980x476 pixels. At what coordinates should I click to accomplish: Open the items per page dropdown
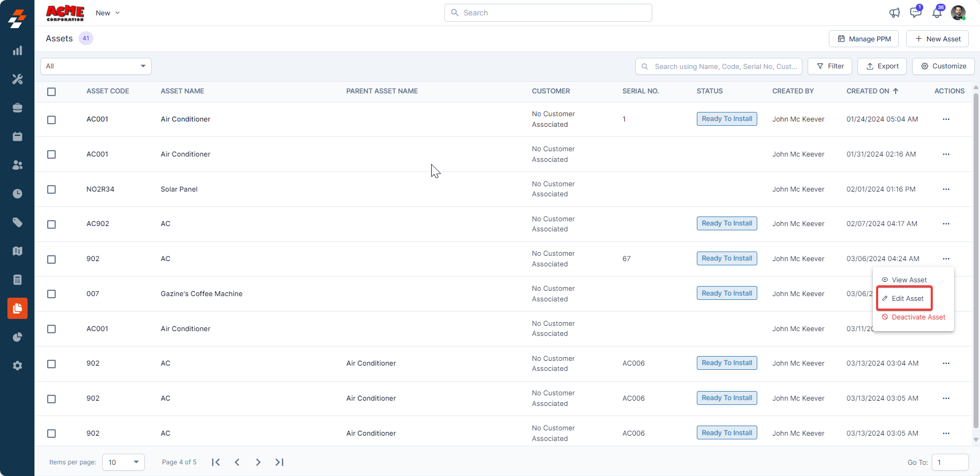[123, 462]
